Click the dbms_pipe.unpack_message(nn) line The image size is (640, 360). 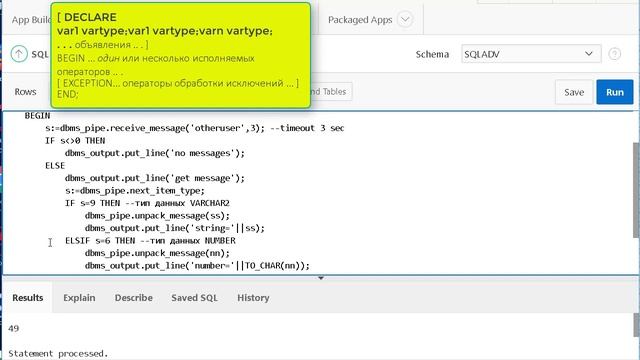coord(158,253)
